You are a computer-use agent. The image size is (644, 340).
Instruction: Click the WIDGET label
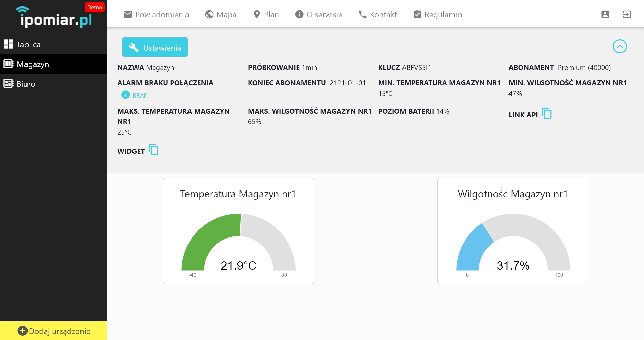pyautogui.click(x=131, y=151)
